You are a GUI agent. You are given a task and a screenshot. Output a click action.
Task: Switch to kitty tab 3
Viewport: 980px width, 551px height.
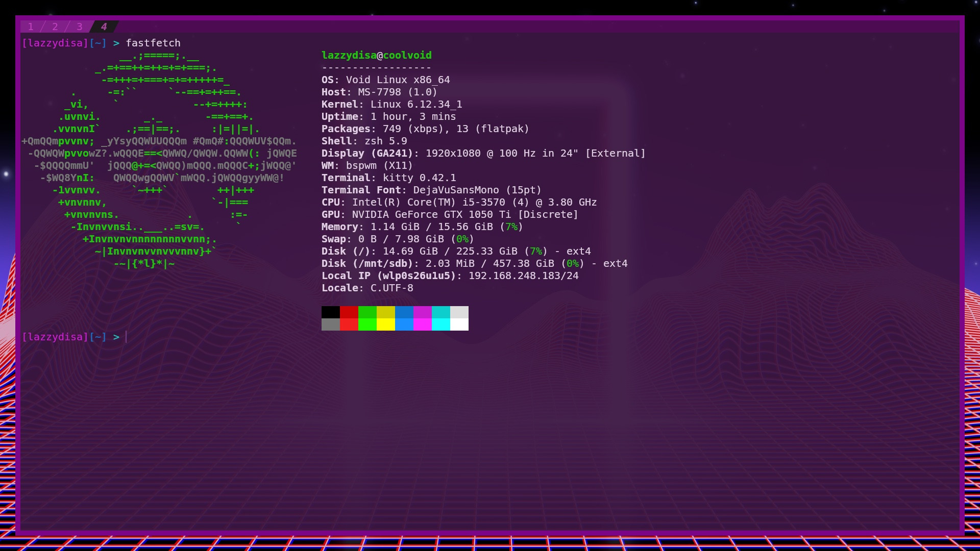coord(80,27)
